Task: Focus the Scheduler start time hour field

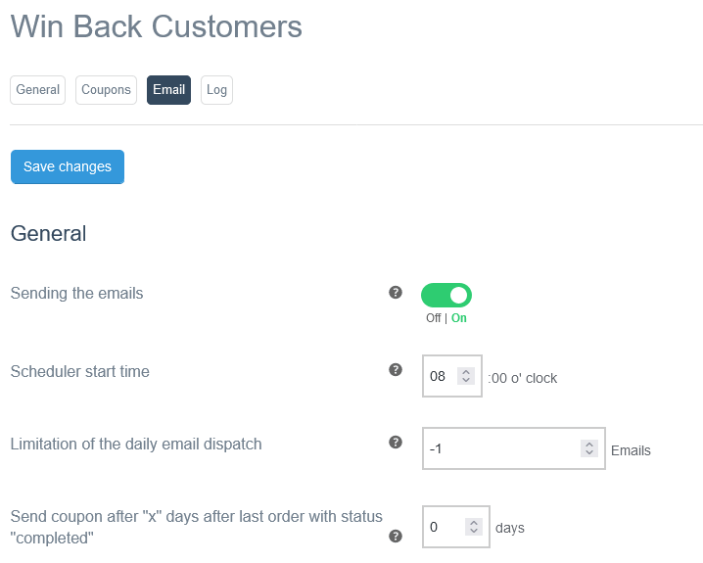Action: (x=439, y=377)
